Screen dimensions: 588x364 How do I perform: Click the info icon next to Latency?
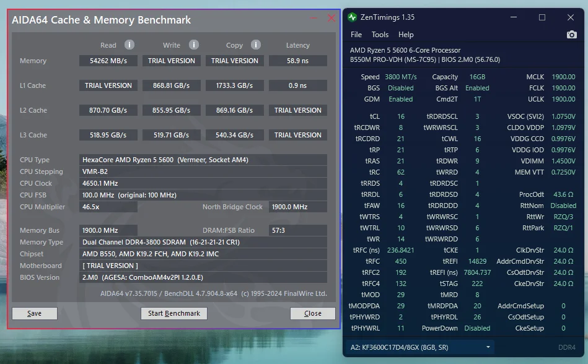[297, 45]
